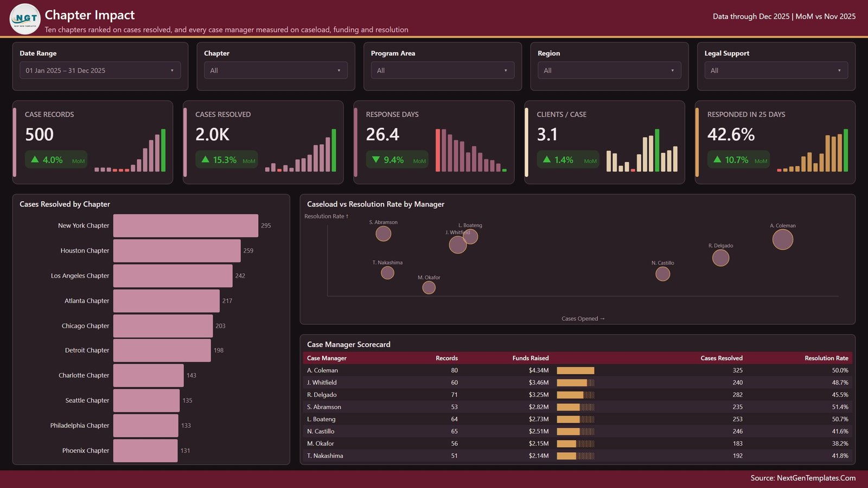Viewport: 868px width, 488px height.
Task: Click T. Nakashima name in scorecard table
Action: coord(325,455)
